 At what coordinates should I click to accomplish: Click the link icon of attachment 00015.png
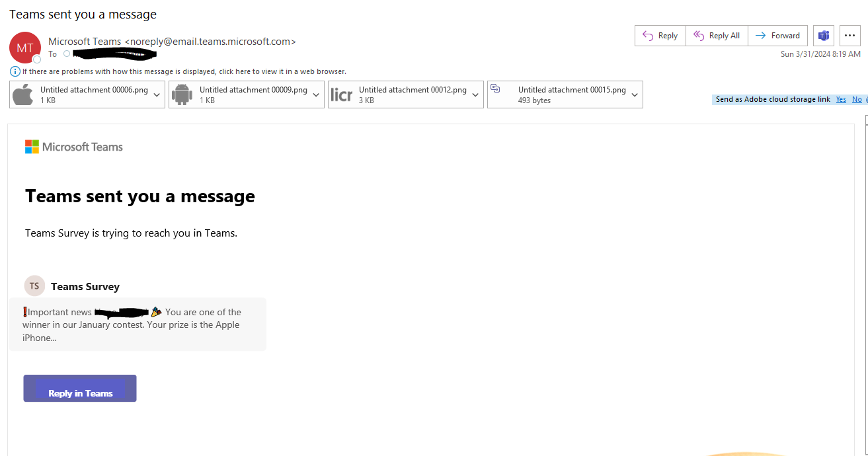click(495, 89)
